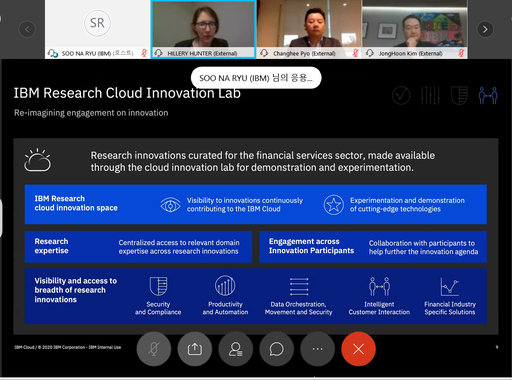Viewport: 512px width, 380px height.
Task: Click 'Engagement across Innovation Participants' heading
Action: click(x=311, y=246)
